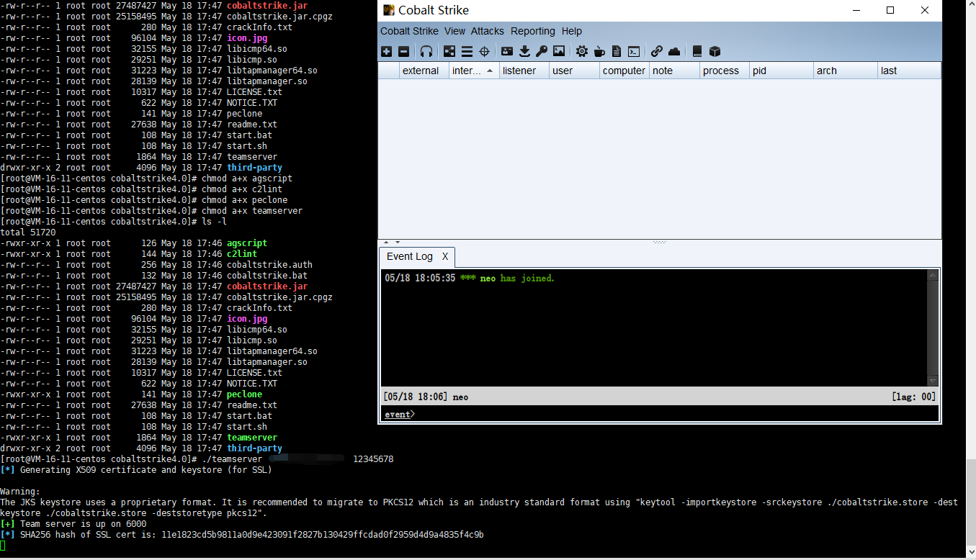Viewport: 976px width, 560px height.
Task: Open the Reporting menu
Action: 533,31
